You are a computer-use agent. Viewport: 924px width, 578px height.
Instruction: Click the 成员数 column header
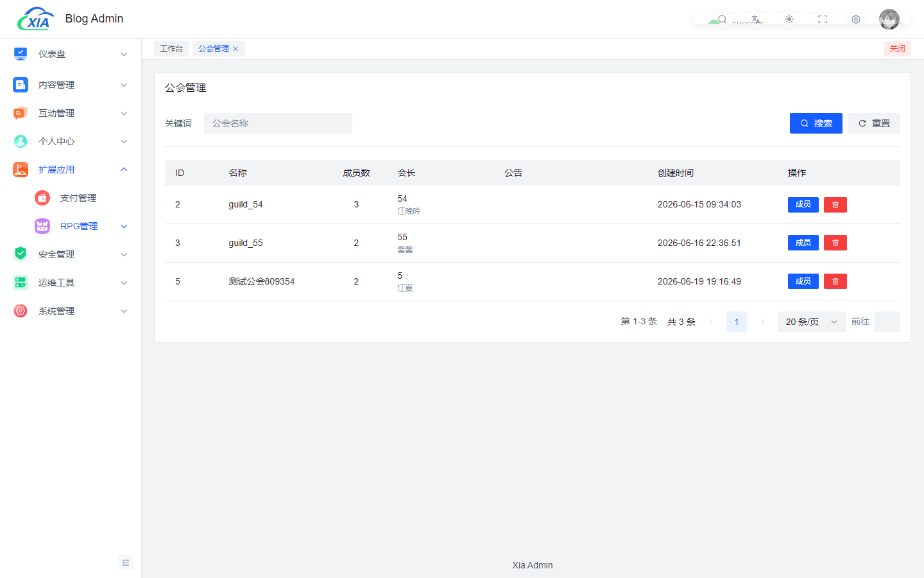[356, 173]
